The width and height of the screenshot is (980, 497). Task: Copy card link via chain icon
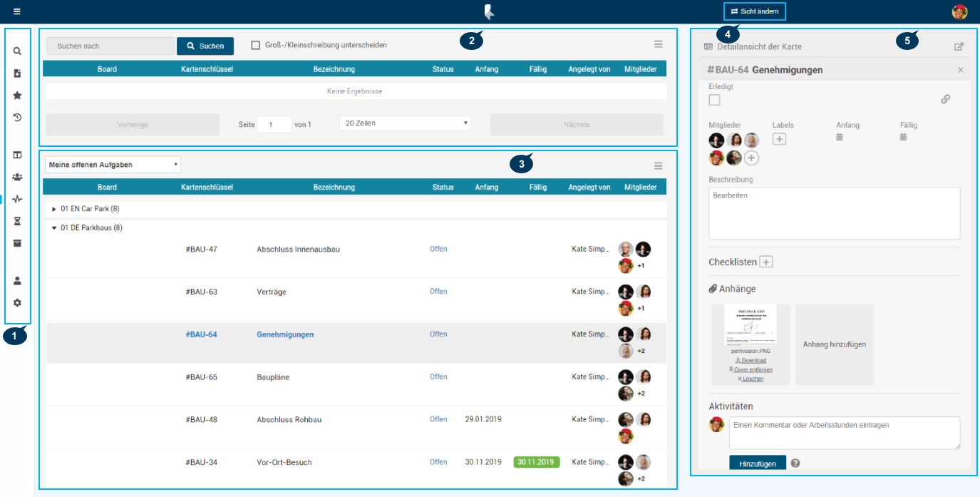945,99
